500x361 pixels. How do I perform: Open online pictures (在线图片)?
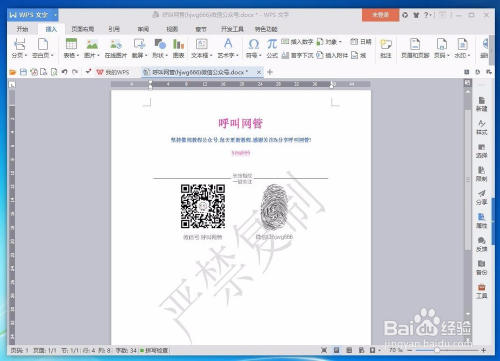tap(116, 48)
